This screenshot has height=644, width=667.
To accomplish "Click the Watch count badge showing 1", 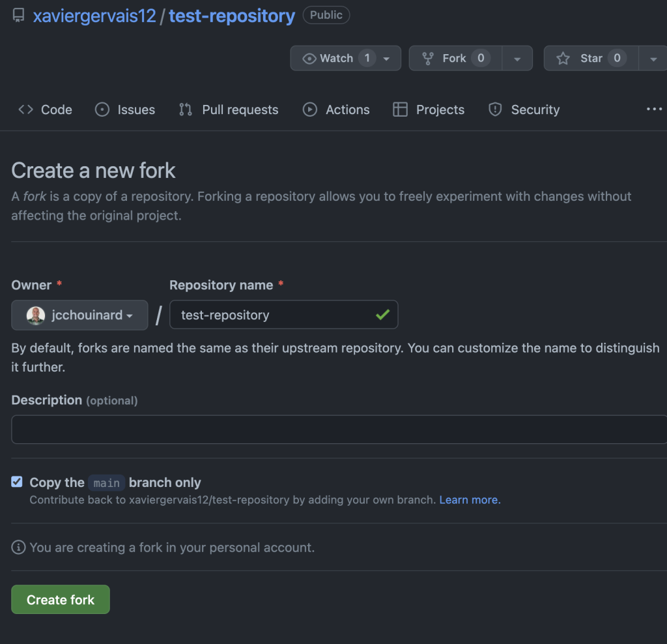I will pyautogui.click(x=367, y=58).
